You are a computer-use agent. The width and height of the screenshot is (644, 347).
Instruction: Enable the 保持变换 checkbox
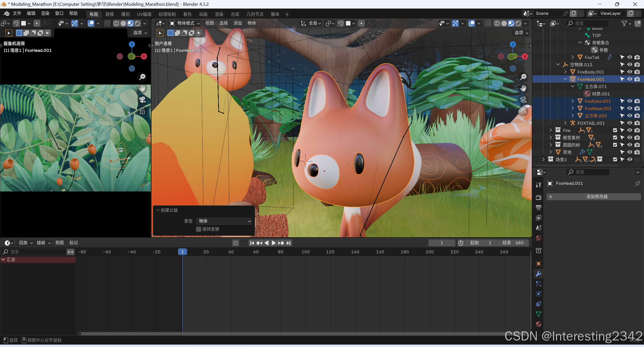(199, 229)
